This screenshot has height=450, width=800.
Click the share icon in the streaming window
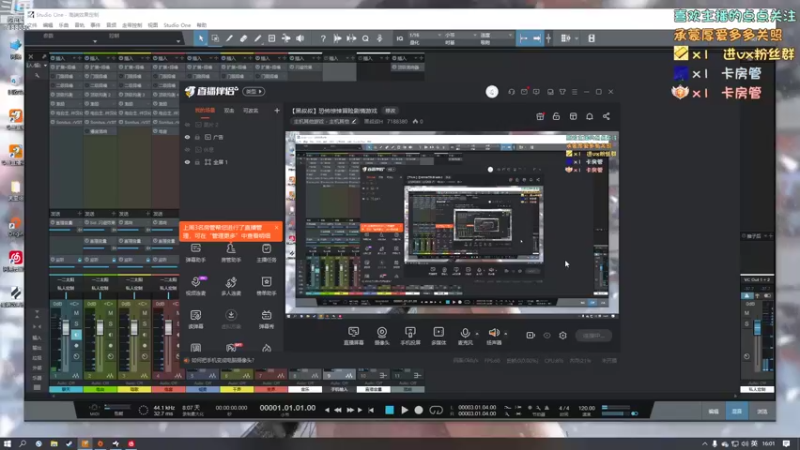click(606, 116)
